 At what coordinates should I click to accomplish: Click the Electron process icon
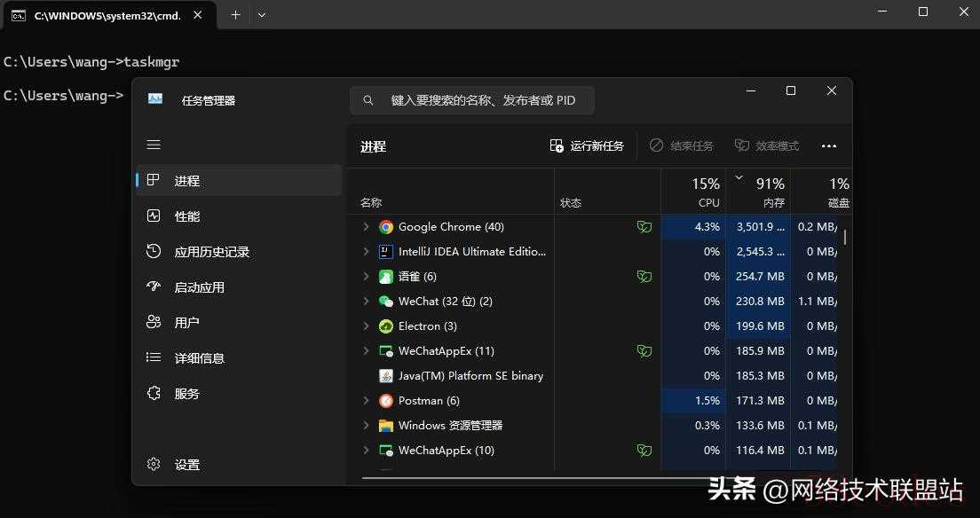pyautogui.click(x=386, y=326)
